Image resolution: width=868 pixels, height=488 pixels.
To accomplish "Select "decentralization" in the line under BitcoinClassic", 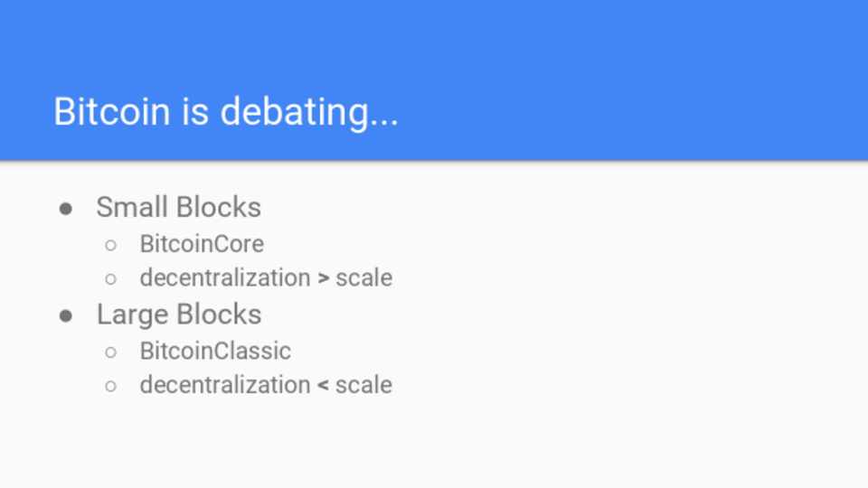I will (x=225, y=385).
